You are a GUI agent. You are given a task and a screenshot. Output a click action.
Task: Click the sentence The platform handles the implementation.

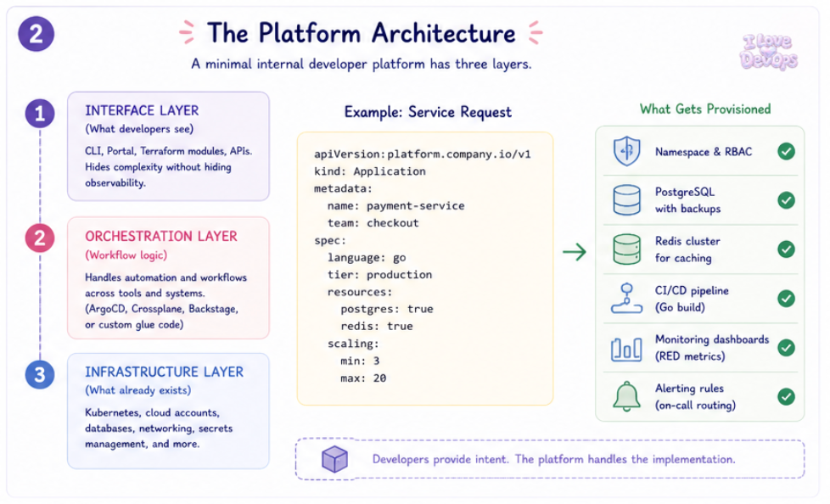tap(625, 459)
